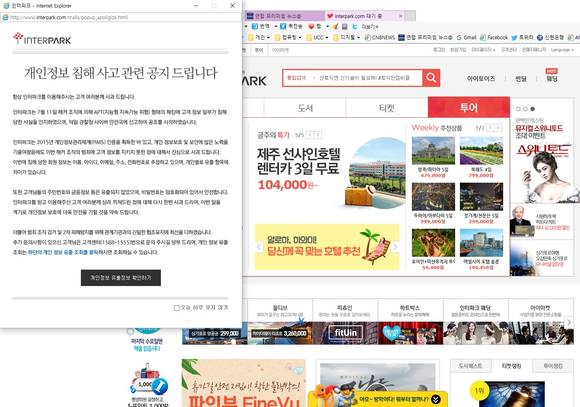Expand the first yellow bookmark folder
Viewport: 580px width, 407px height.
(259, 37)
